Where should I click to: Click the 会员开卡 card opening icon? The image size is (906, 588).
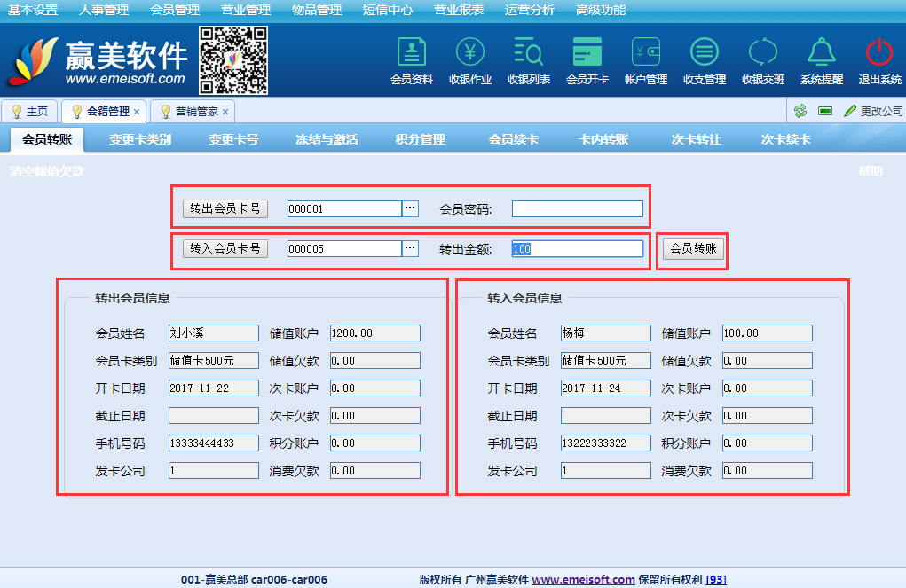[587, 53]
